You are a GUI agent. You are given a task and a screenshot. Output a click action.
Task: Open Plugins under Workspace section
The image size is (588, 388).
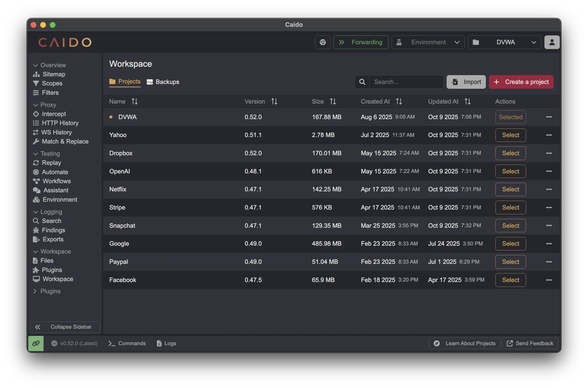(47, 270)
